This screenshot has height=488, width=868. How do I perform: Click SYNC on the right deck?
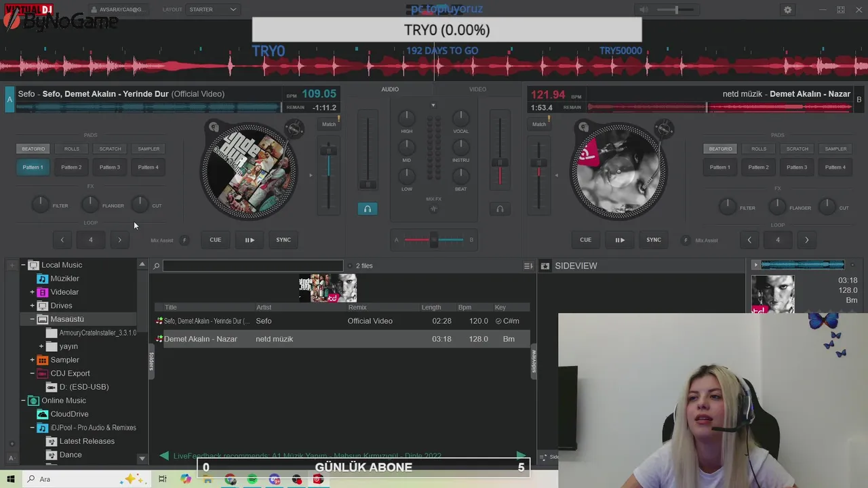pyautogui.click(x=654, y=240)
